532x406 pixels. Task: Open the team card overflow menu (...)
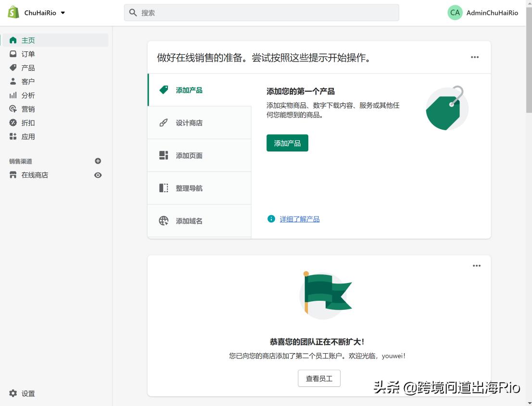tap(477, 265)
